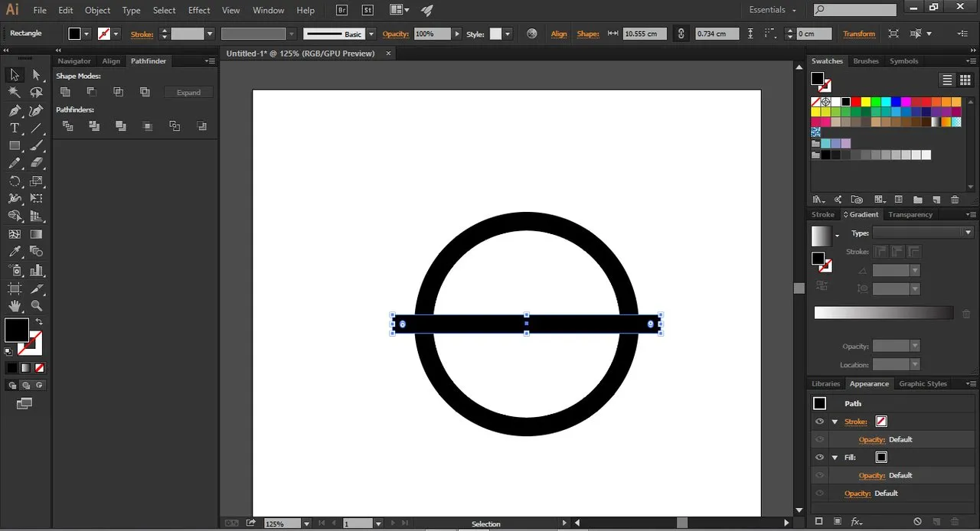Switch to the Graphic Styles tab
The image size is (980, 531).
(x=923, y=383)
